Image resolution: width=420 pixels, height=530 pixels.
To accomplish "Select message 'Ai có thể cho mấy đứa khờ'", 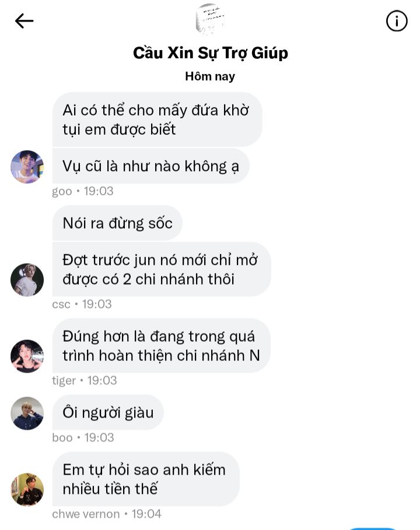I will click(157, 120).
